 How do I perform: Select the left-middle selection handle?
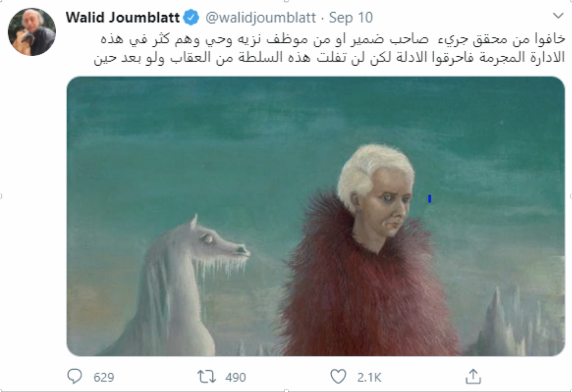[x=1, y=195]
